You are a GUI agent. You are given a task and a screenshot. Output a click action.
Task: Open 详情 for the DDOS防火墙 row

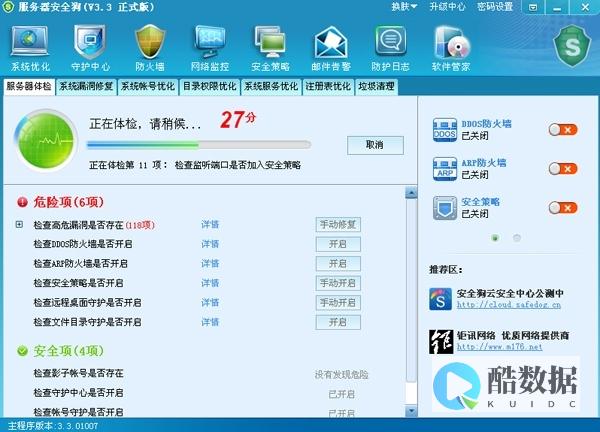pyautogui.click(x=210, y=244)
